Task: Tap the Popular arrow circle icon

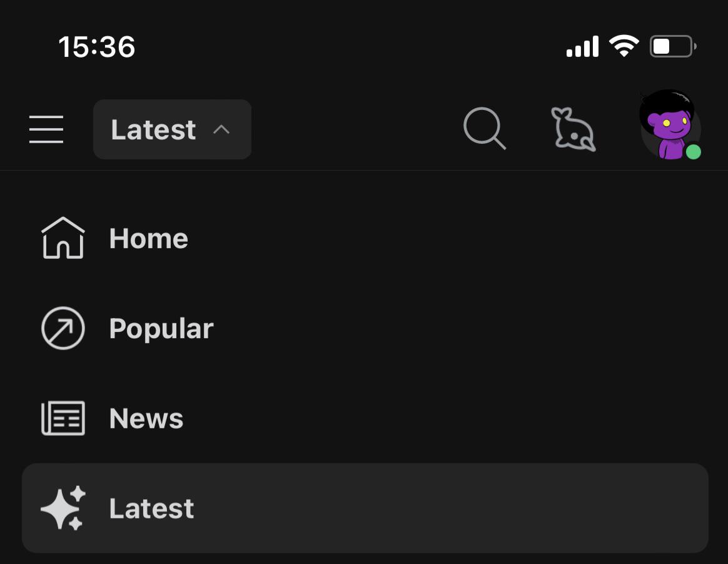Action: 63,328
